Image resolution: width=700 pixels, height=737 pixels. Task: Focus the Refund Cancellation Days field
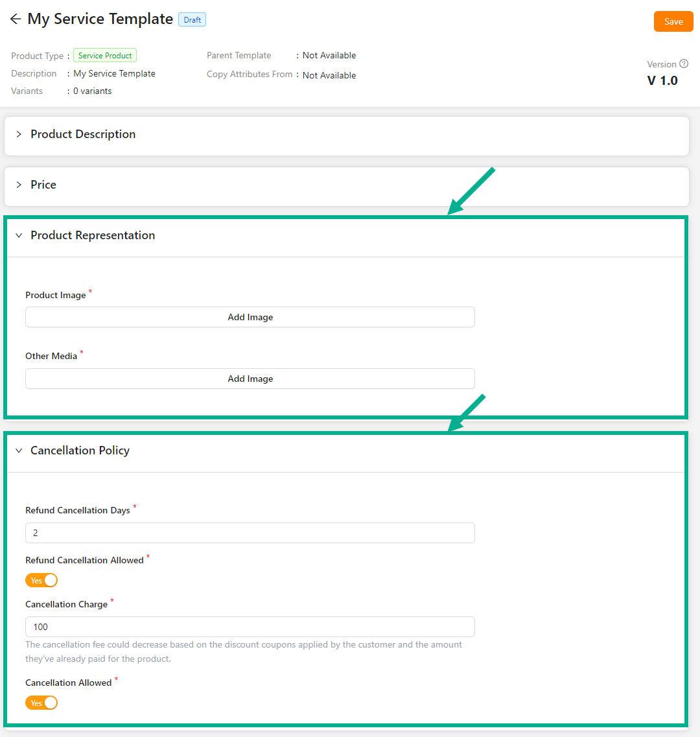point(250,533)
